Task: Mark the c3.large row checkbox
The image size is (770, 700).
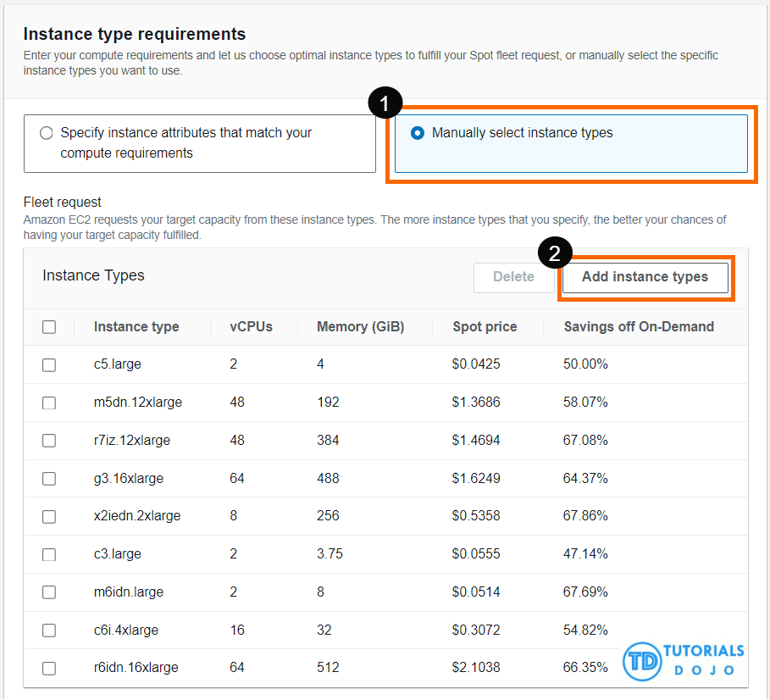Action: 49,554
